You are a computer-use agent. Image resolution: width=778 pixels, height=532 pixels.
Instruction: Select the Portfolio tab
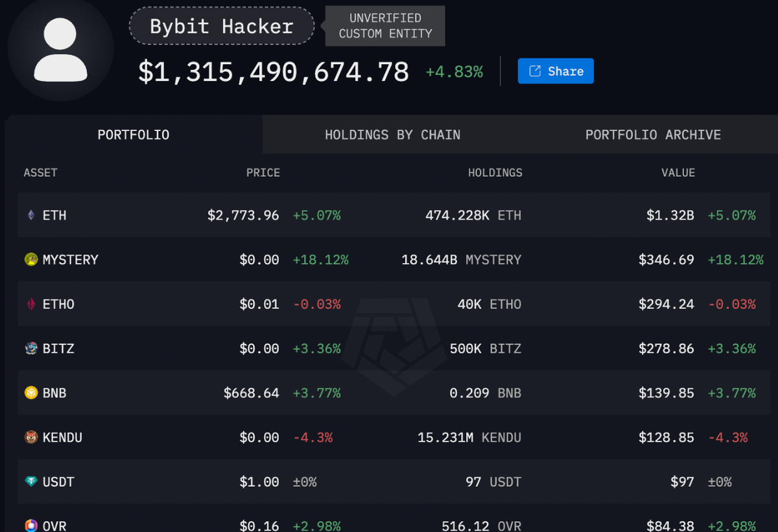click(x=134, y=135)
